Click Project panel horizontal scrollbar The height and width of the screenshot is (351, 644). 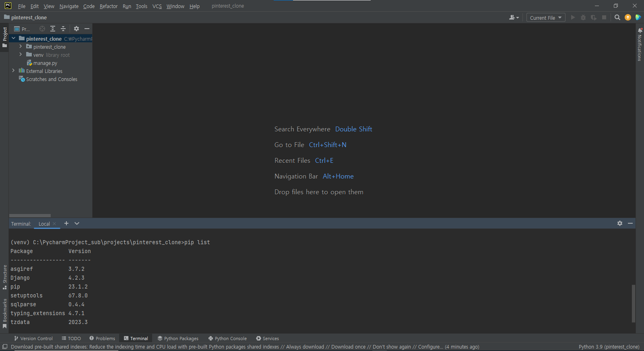click(30, 216)
